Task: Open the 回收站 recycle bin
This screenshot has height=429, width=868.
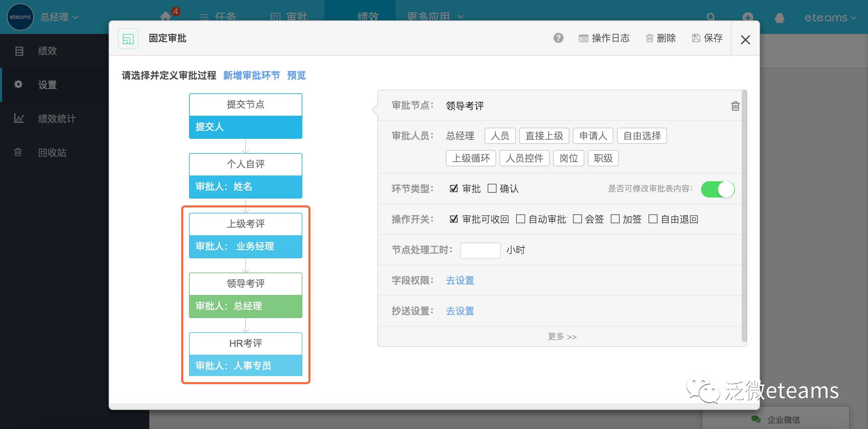Action: [x=52, y=152]
